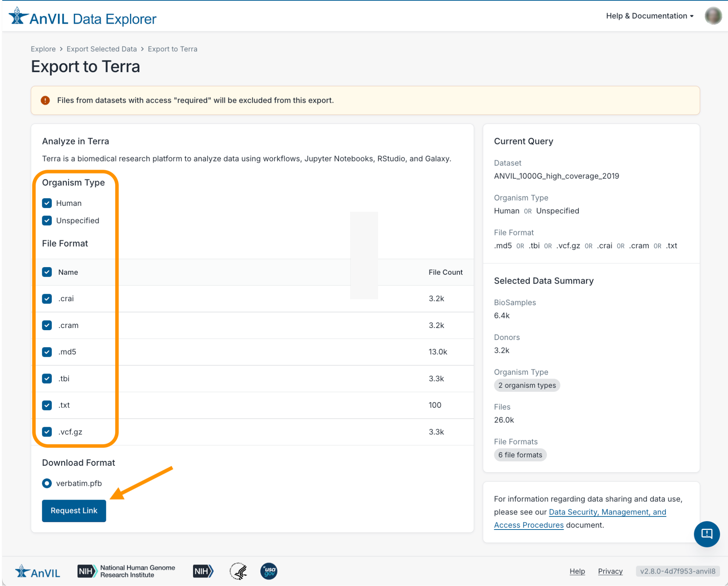728x586 pixels.
Task: Uncheck the .cram file format
Action: pyautogui.click(x=47, y=325)
